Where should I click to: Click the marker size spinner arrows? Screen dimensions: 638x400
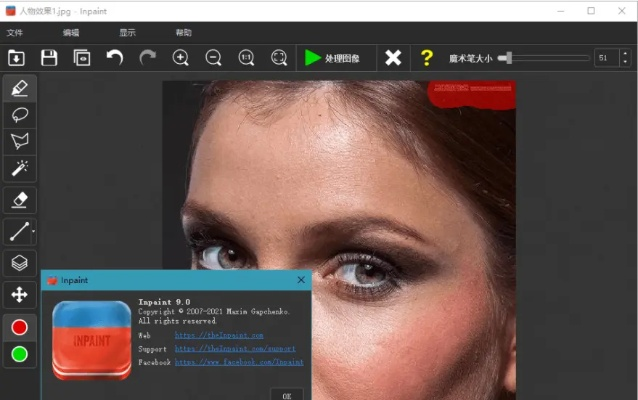pyautogui.click(x=625, y=58)
